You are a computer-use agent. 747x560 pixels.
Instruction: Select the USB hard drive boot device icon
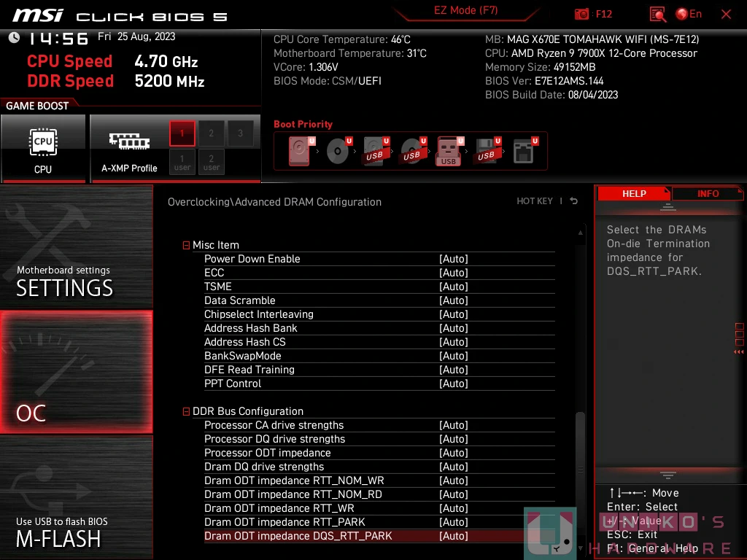[x=376, y=151]
